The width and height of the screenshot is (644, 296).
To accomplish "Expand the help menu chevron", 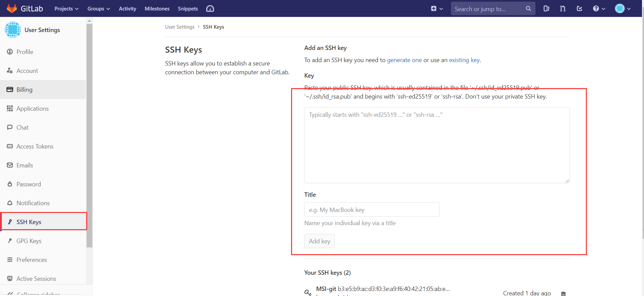I will (x=603, y=9).
